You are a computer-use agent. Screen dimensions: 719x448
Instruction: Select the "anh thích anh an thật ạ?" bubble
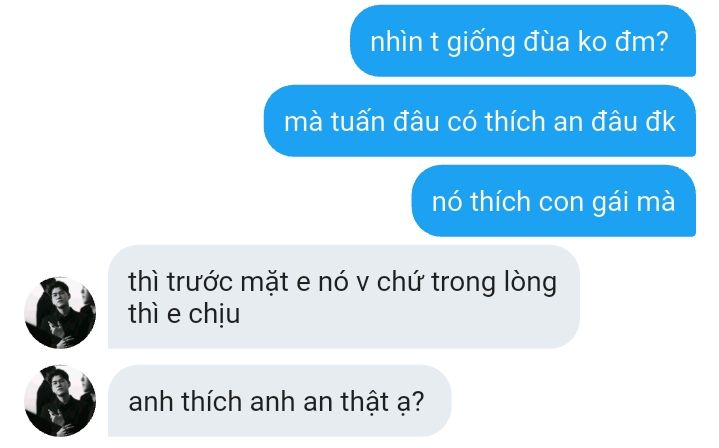pyautogui.click(x=280, y=401)
